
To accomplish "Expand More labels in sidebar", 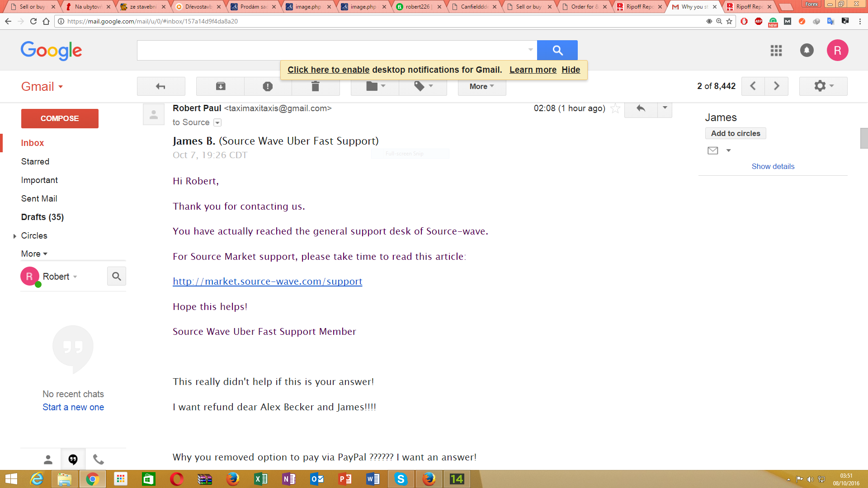I will [x=34, y=253].
